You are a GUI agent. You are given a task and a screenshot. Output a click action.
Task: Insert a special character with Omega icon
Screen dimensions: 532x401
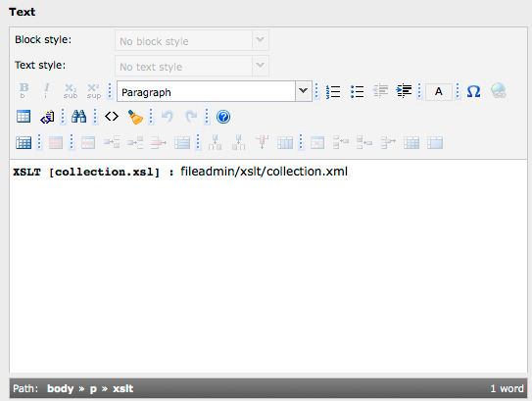pos(473,91)
